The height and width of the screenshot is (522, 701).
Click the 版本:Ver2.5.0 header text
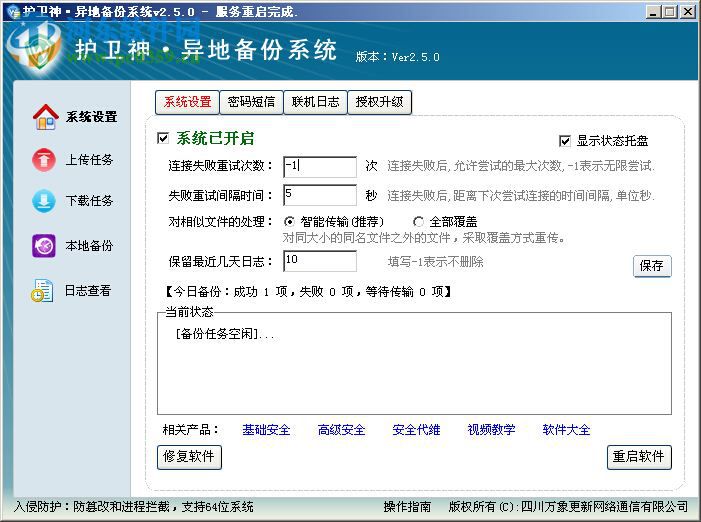click(397, 57)
